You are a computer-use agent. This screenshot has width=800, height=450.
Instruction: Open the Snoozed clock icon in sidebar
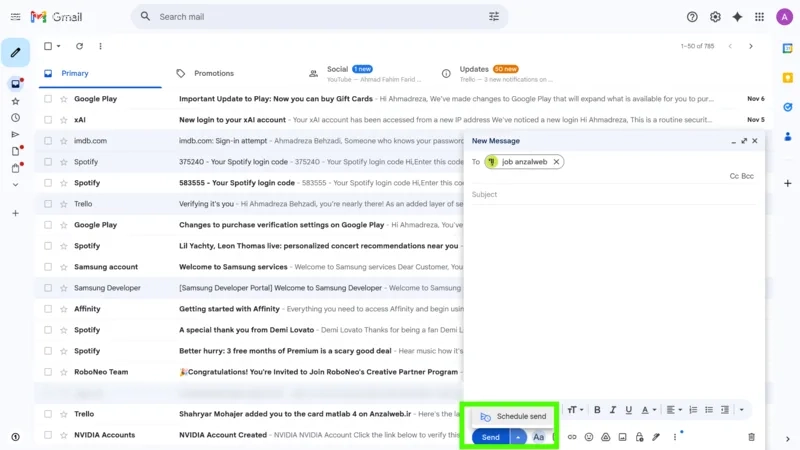point(15,118)
